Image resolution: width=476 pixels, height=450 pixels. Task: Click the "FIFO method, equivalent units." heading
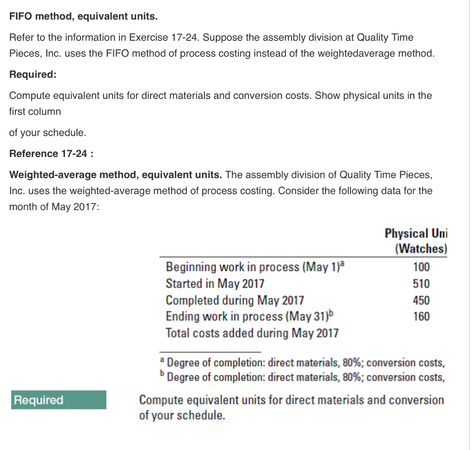pyautogui.click(x=84, y=17)
